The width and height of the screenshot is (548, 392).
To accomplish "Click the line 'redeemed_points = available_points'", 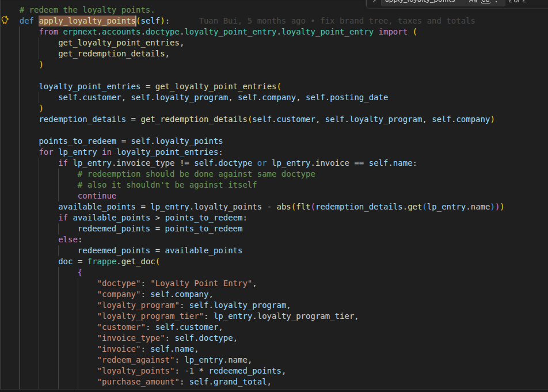I will coord(160,250).
